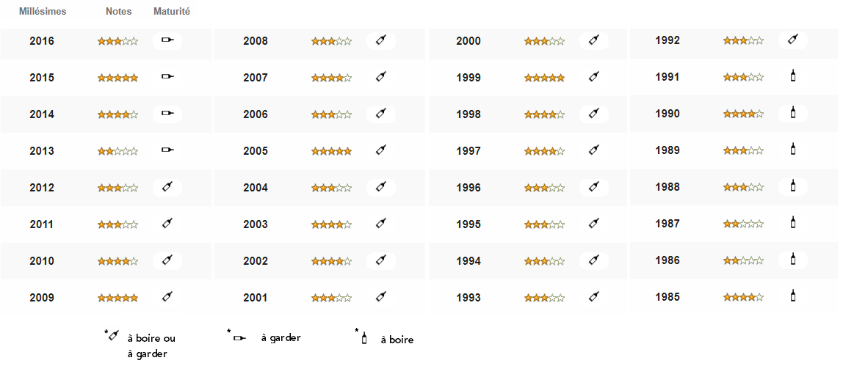Viewport: 868px width, 366px height.
Task: Click the 2016 maturity 'à garder' bottle icon
Action: [x=167, y=40]
